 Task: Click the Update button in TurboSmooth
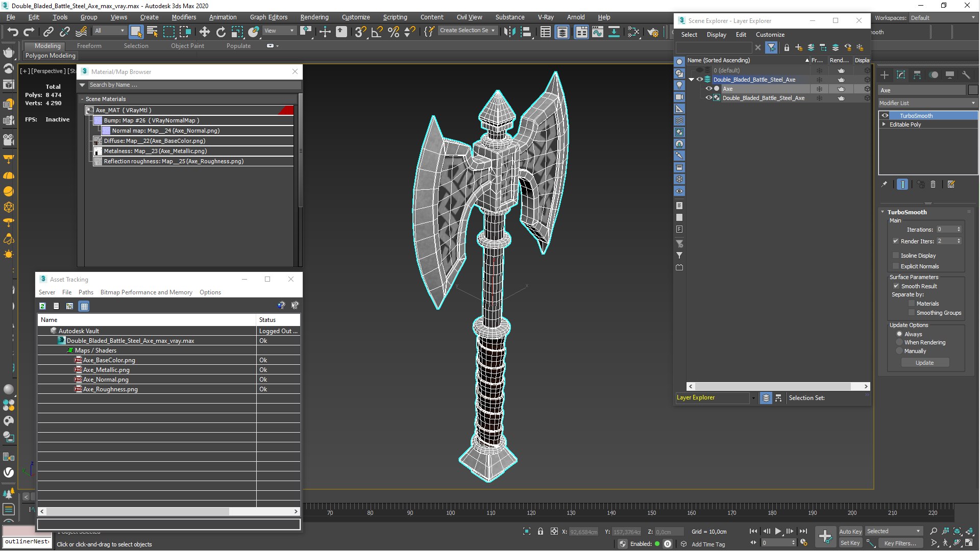[924, 363]
